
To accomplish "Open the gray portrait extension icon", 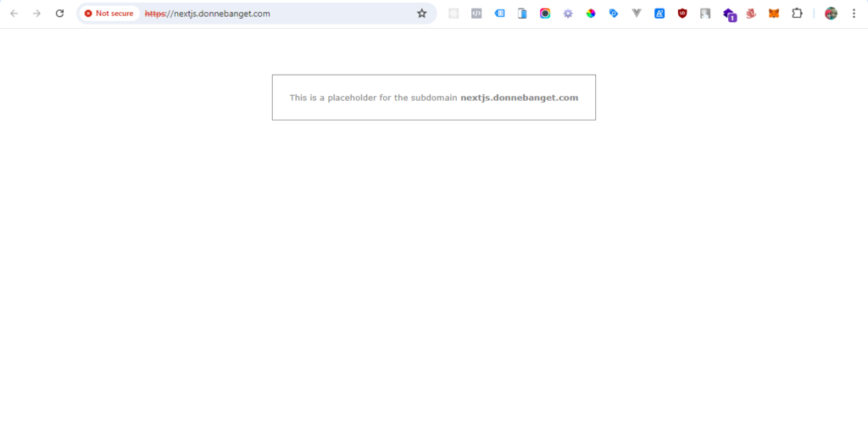I will click(705, 14).
